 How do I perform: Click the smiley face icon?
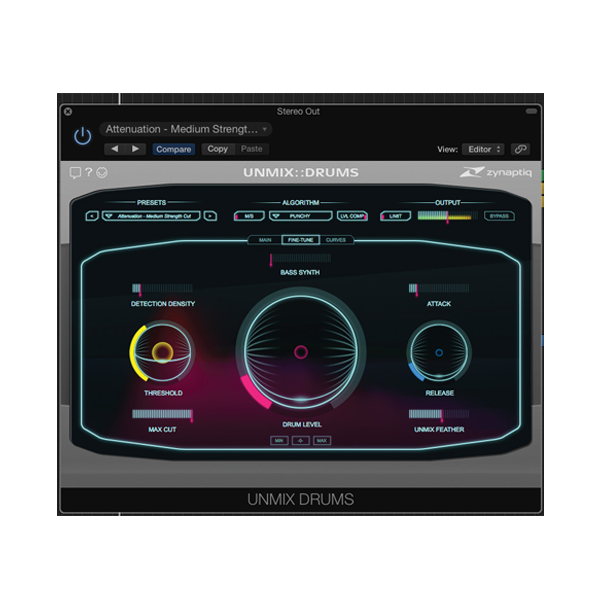(x=102, y=173)
